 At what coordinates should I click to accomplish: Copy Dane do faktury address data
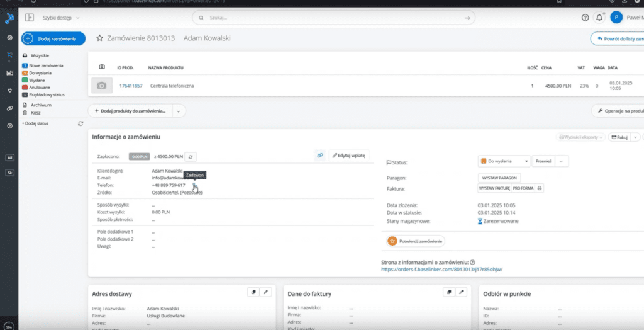(x=448, y=292)
